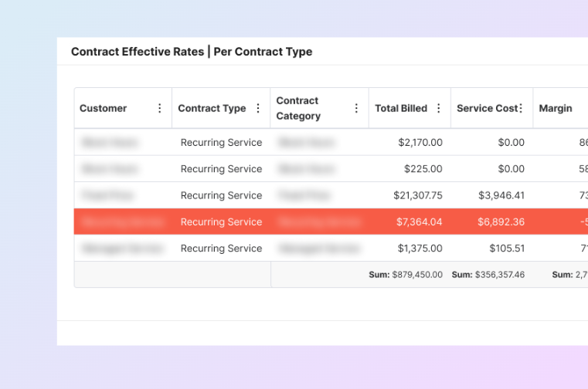Click the Service Cost sum $356,357.46
Viewport: 588px width, 389px height.
click(488, 275)
